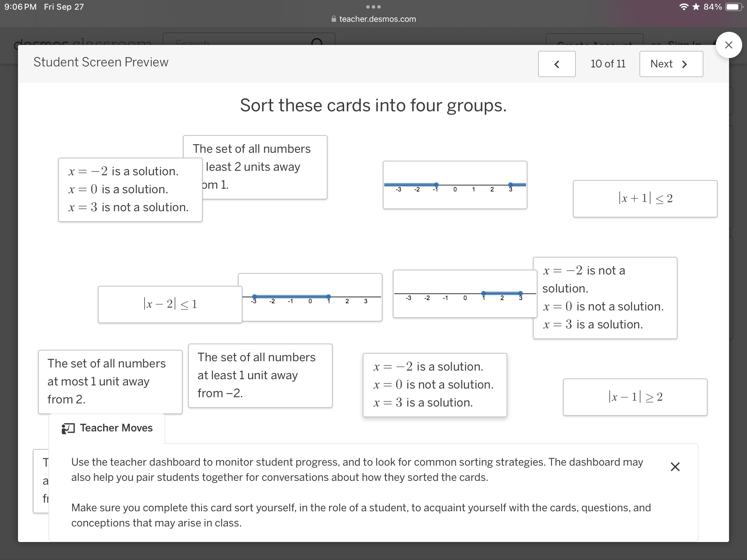Screen dimensions: 747x560
Task: Open the three-dot multitasking menu at top
Action: click(x=373, y=7)
